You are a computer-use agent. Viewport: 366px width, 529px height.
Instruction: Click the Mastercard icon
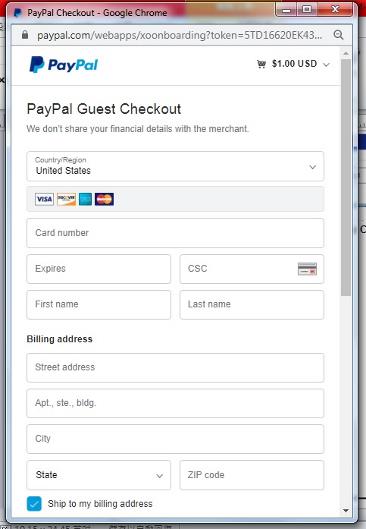(x=104, y=199)
